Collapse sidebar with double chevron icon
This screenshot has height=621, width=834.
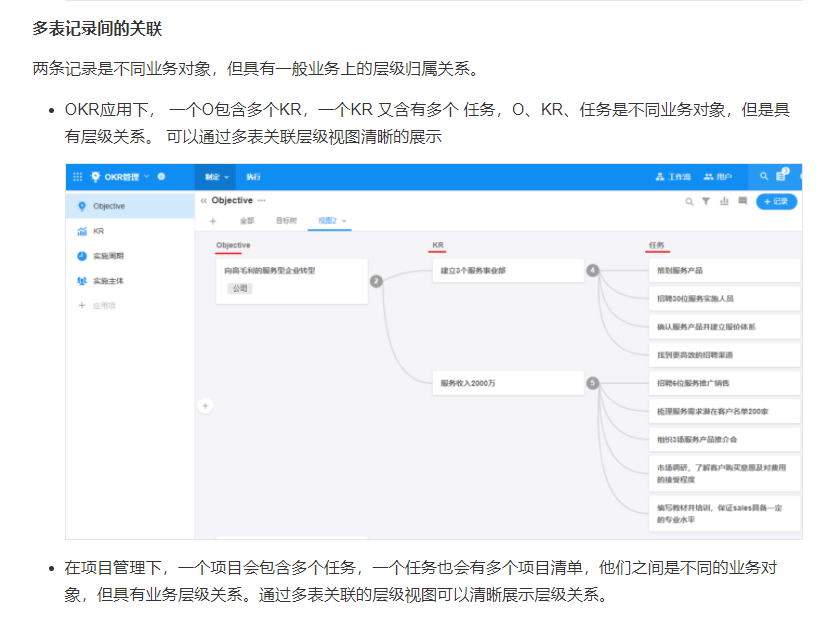[204, 201]
